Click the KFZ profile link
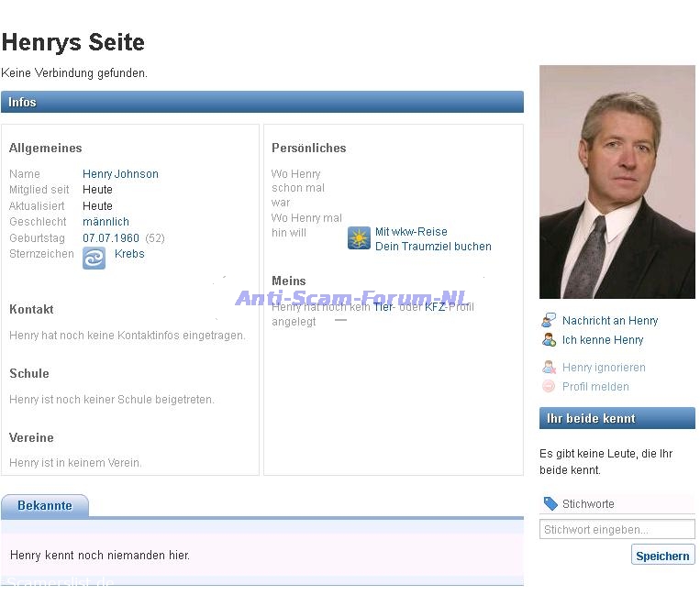The image size is (700, 595). pyautogui.click(x=434, y=307)
